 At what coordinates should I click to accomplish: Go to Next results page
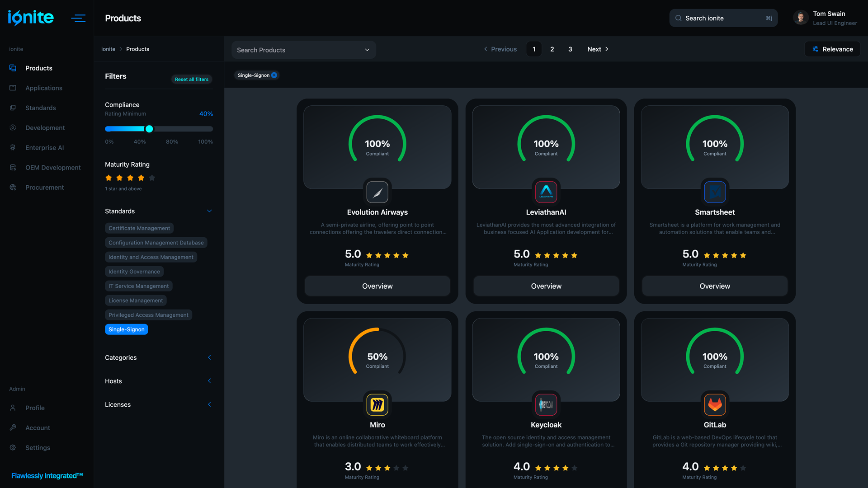click(x=598, y=49)
